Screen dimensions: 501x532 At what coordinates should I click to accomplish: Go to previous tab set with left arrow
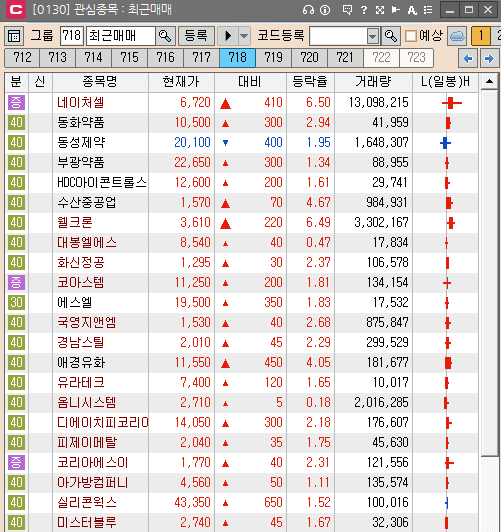click(x=467, y=58)
